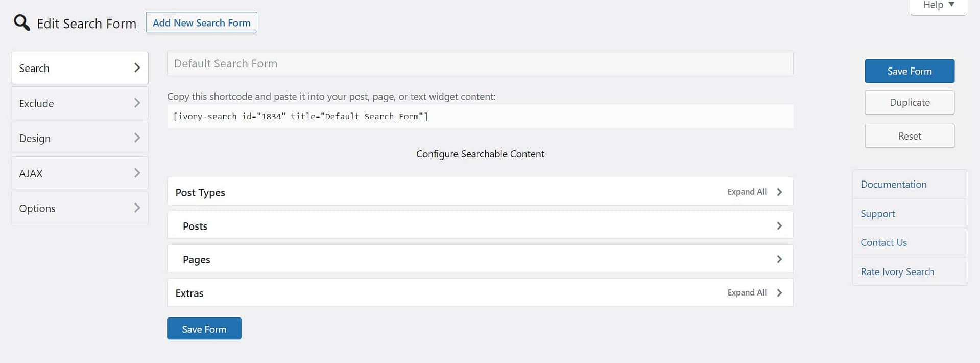Expand the Posts row
Screen dimensions: 980x363
point(779,226)
